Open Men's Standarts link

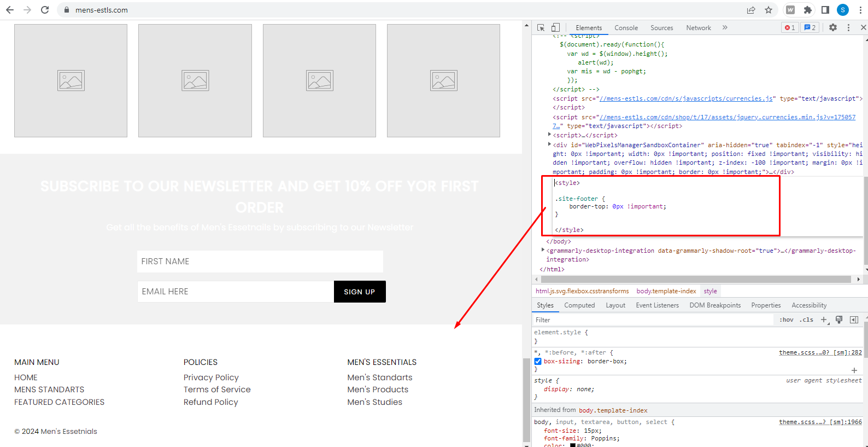pyautogui.click(x=380, y=378)
